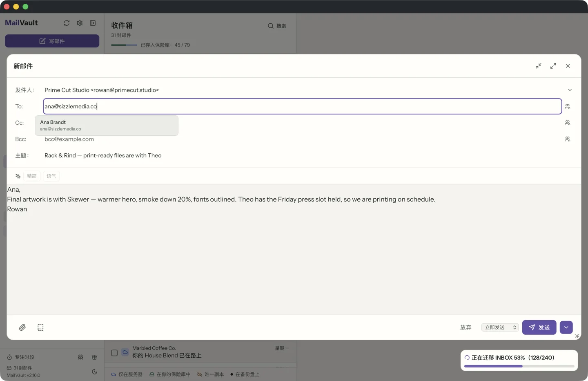Image resolution: width=588 pixels, height=381 pixels.
Task: Click the 在备份盘上 legend item
Action: pos(245,374)
